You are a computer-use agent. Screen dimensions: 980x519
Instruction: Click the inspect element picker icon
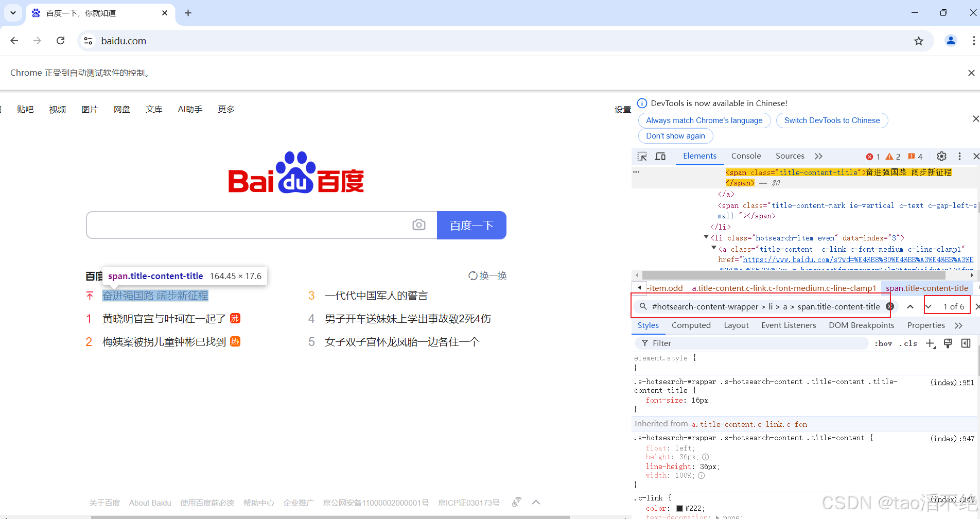642,156
